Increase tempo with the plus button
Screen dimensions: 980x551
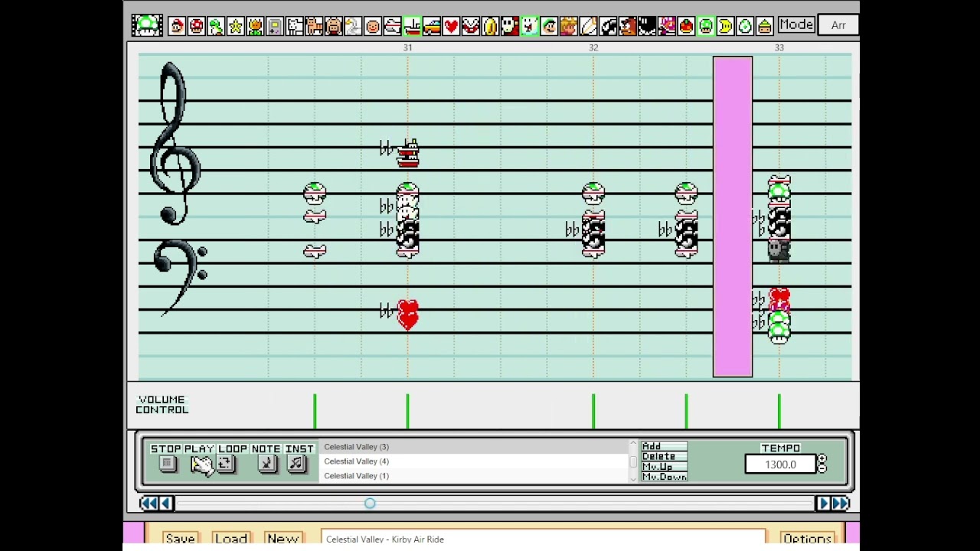click(x=822, y=460)
